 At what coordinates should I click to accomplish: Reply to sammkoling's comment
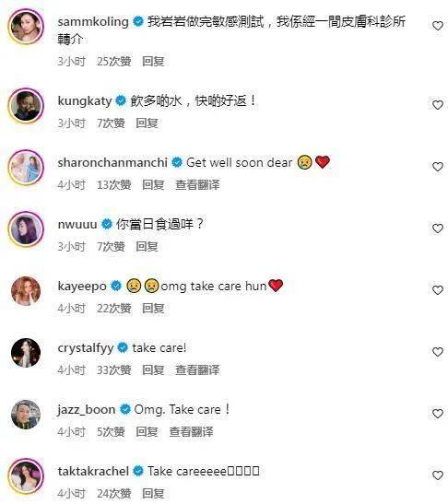153,62
